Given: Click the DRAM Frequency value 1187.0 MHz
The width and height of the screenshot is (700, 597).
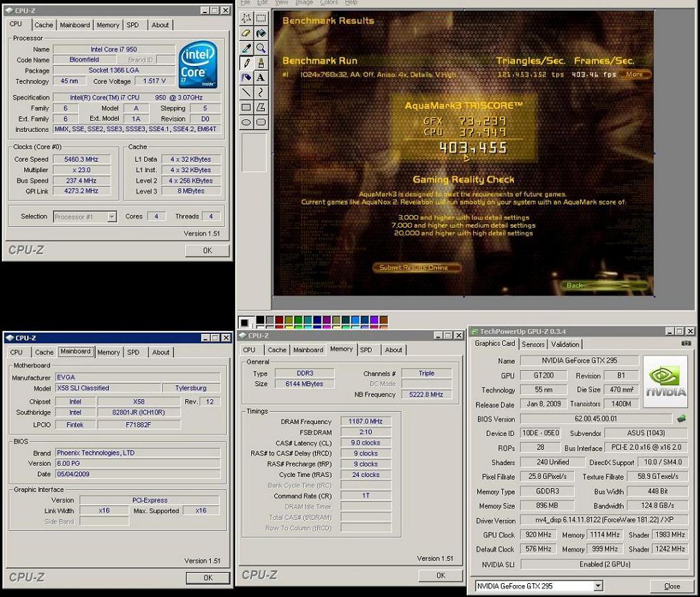Looking at the screenshot, I should (x=366, y=421).
